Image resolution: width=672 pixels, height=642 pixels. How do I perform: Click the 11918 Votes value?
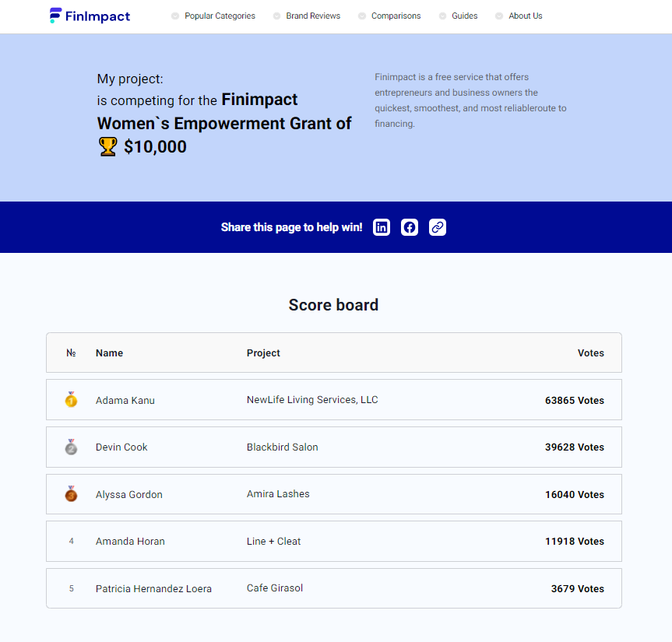click(575, 542)
